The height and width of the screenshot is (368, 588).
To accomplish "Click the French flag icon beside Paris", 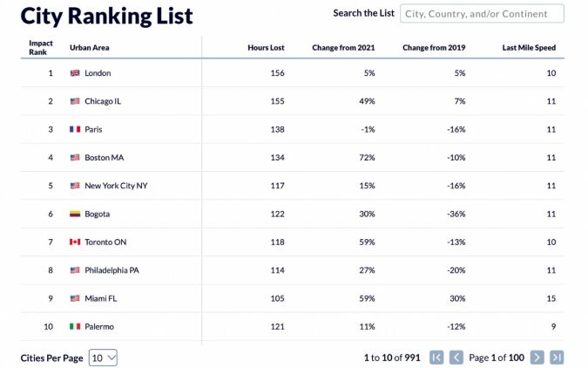I will pos(75,129).
